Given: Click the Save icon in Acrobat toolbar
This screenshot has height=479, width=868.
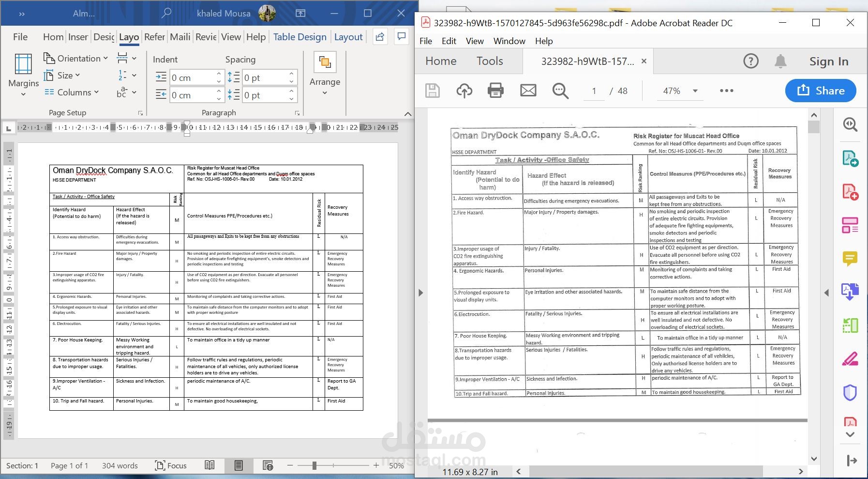Looking at the screenshot, I should point(432,91).
